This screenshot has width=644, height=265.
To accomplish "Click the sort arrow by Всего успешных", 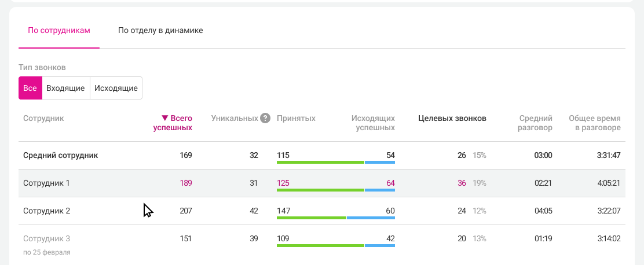I will click(x=164, y=118).
